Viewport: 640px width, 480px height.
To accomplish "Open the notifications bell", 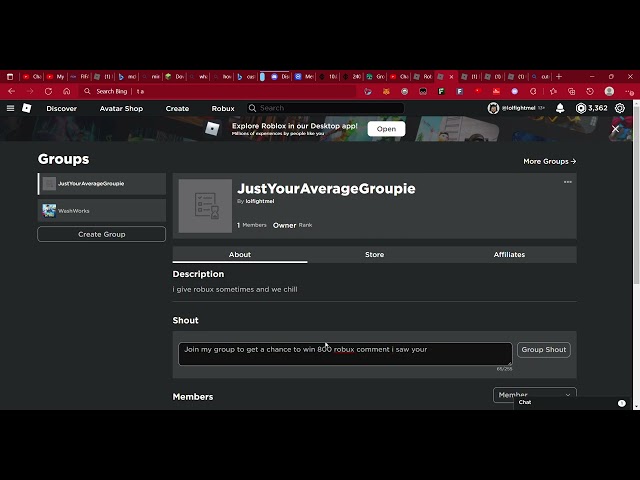I will [x=560, y=108].
